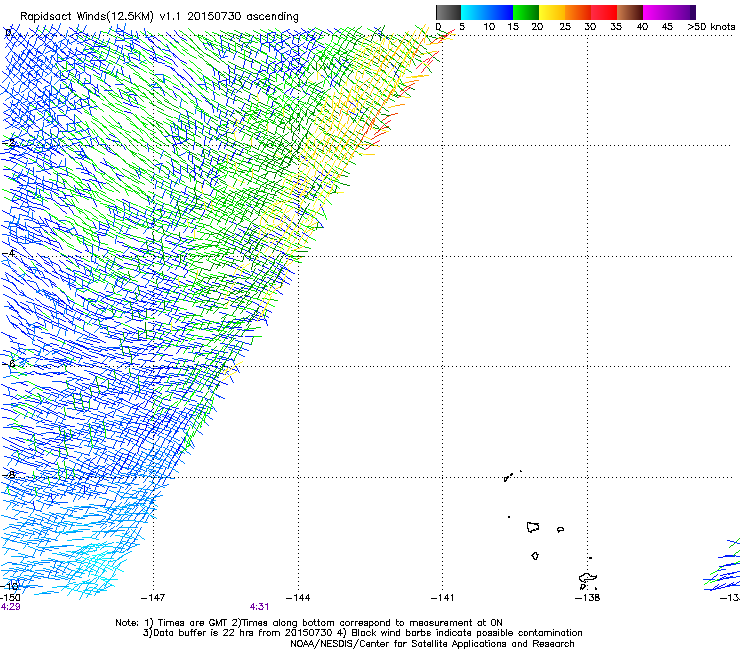Image resolution: width=740 pixels, height=650 pixels.
Task: Click the brown 35-40 knots legend band
Action: pyautogui.click(x=630, y=12)
